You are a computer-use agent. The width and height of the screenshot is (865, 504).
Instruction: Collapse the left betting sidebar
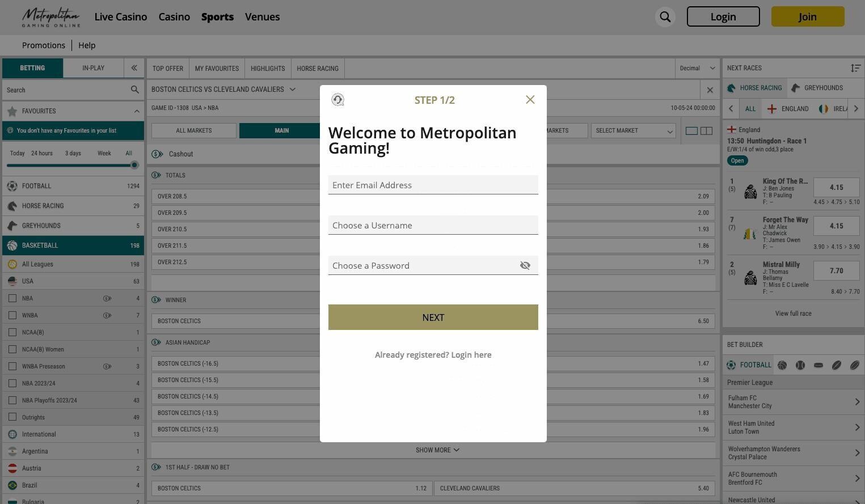[x=134, y=68]
